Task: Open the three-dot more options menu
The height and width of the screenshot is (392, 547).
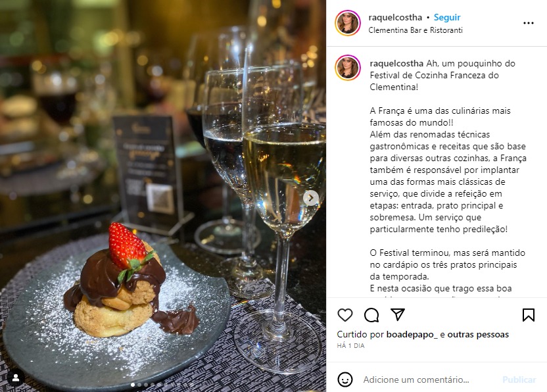Action: point(529,23)
